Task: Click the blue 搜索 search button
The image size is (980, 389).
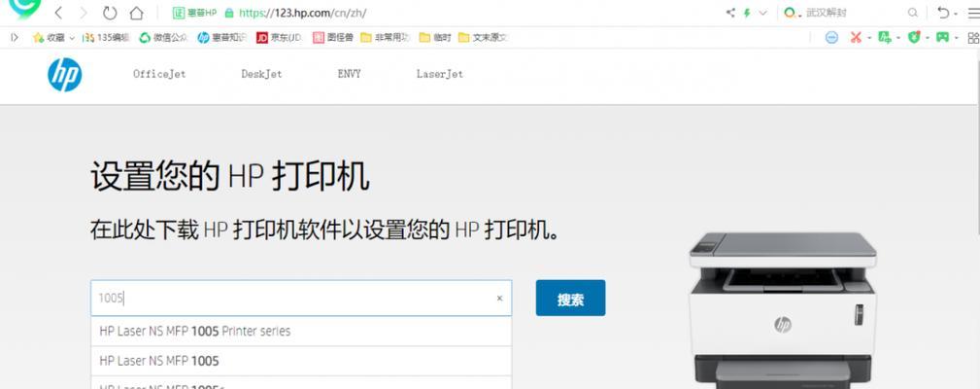Action: (x=571, y=298)
